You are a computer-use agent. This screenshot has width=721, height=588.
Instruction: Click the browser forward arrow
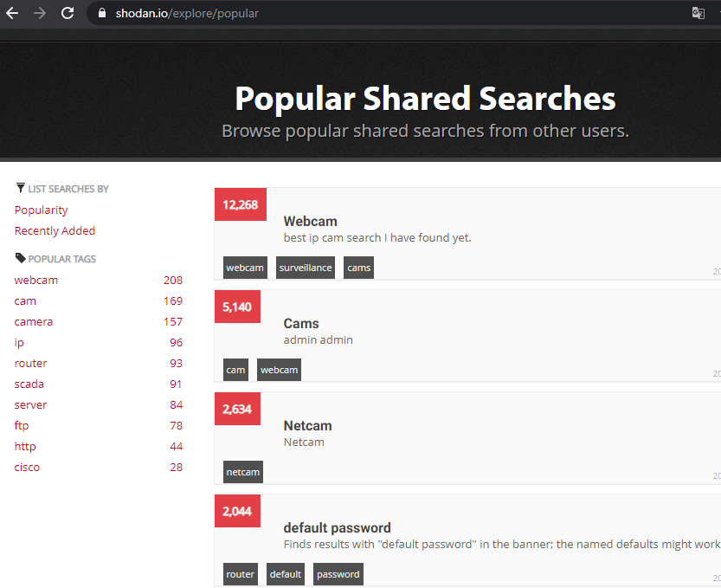click(x=38, y=13)
